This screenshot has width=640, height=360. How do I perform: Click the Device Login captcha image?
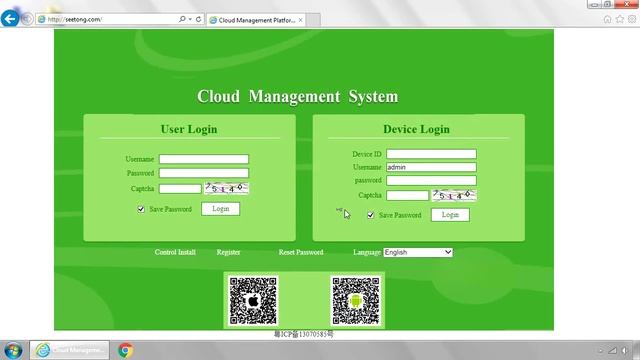click(454, 195)
